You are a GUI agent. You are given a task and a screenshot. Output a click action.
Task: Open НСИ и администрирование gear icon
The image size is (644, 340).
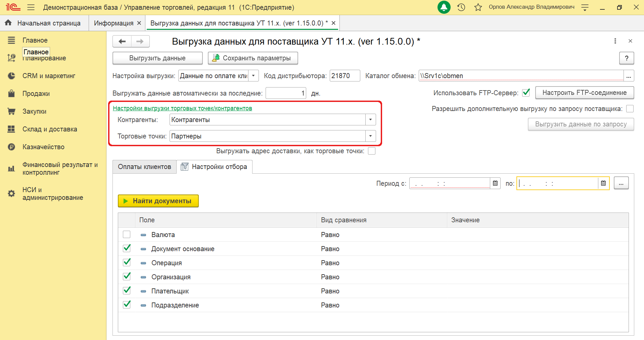pos(11,193)
